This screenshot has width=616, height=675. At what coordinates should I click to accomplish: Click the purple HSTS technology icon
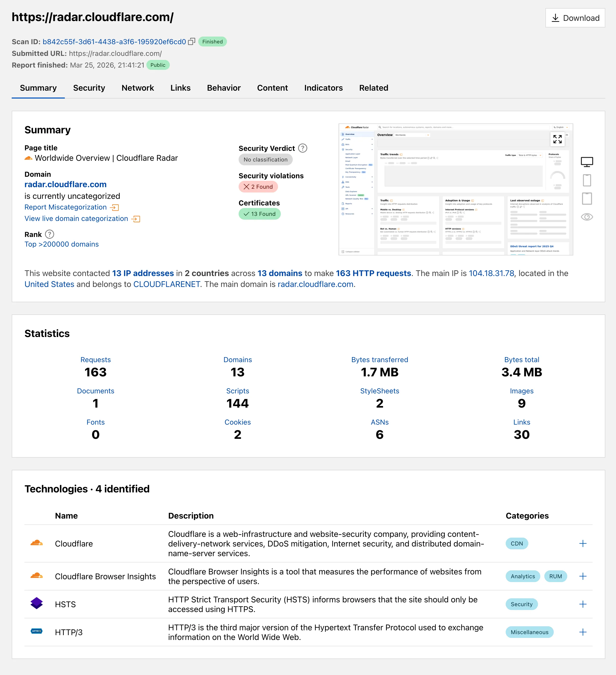[37, 604]
